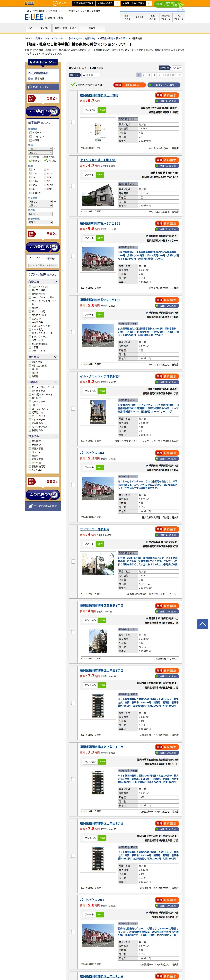210x980 pixels.
Task: Click the エリアから検索し直す pin icon
Action: click(43, 506)
